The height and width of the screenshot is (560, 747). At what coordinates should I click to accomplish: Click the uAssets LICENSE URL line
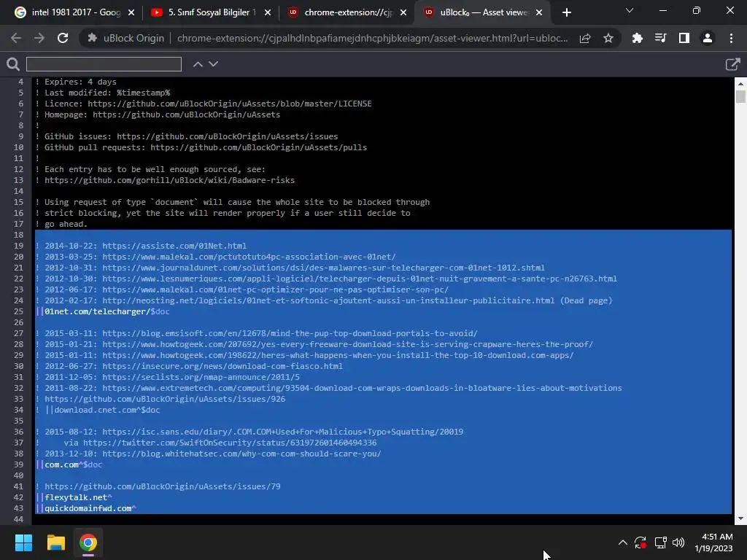coord(204,104)
